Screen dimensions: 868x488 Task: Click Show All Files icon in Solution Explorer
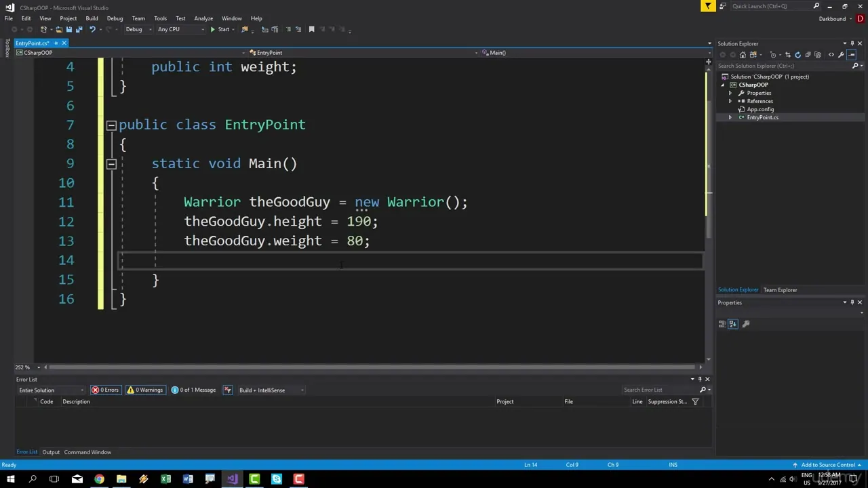click(818, 55)
